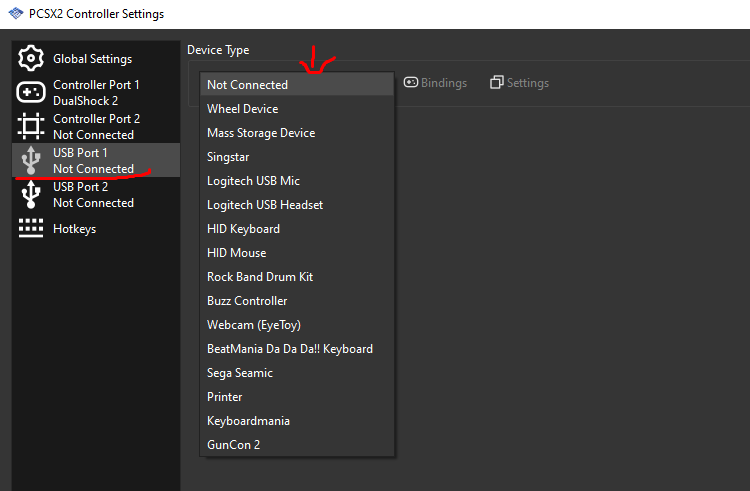Click the Settings button label
The height and width of the screenshot is (491, 750).
[528, 83]
